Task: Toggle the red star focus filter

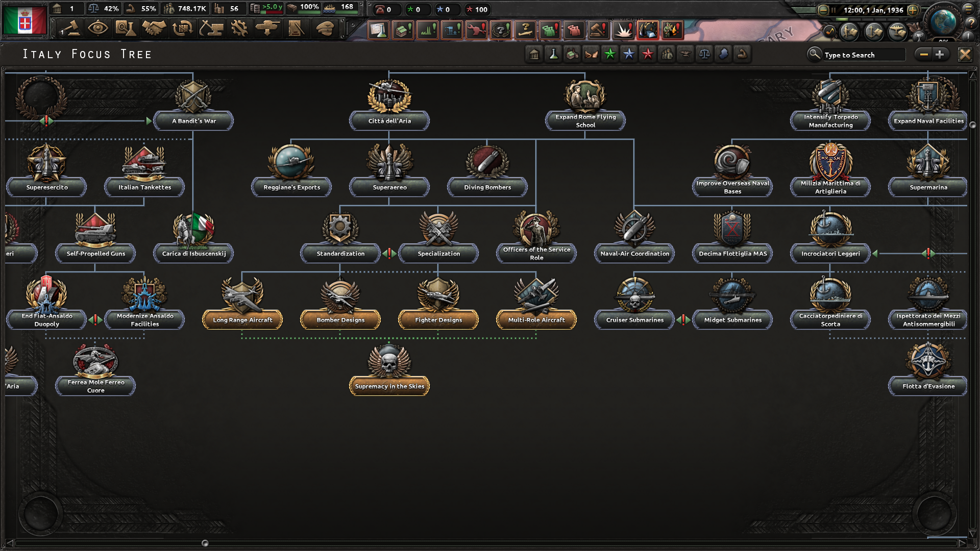Action: click(648, 54)
